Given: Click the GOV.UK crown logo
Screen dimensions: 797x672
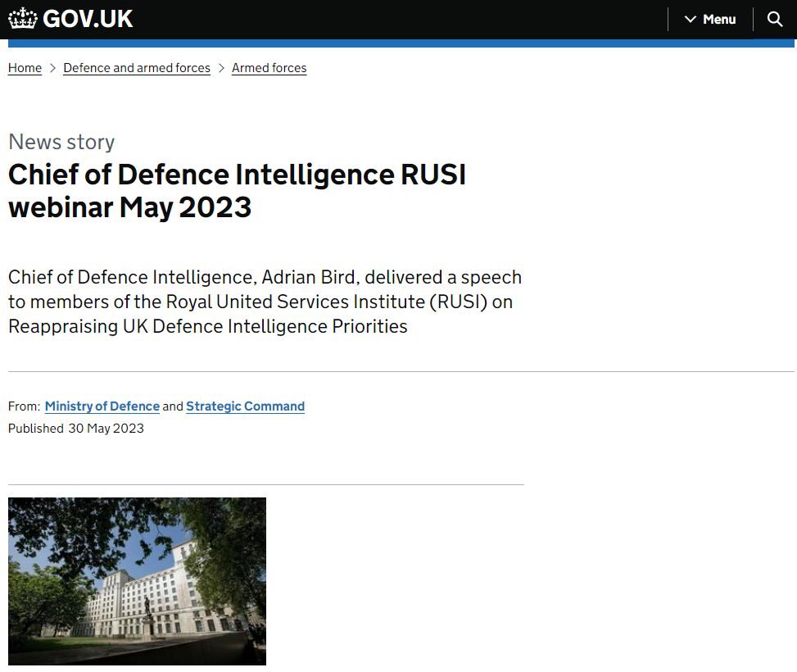Looking at the screenshot, I should click(x=23, y=19).
